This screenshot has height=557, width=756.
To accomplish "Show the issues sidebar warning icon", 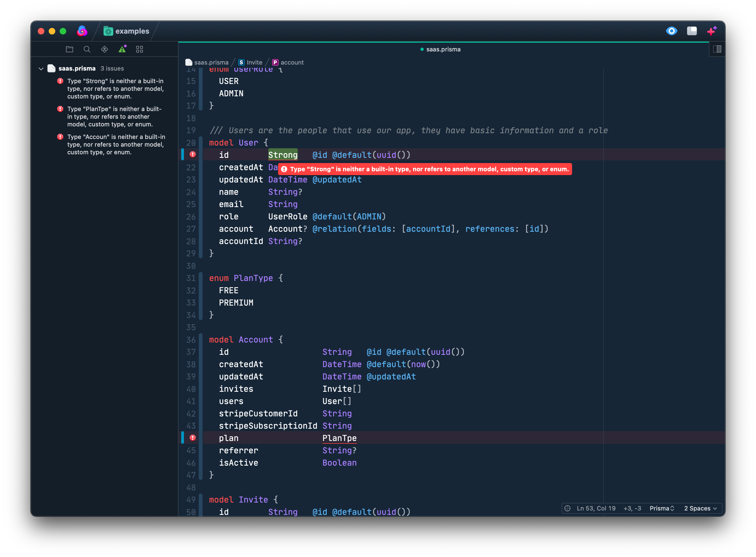I will (122, 49).
